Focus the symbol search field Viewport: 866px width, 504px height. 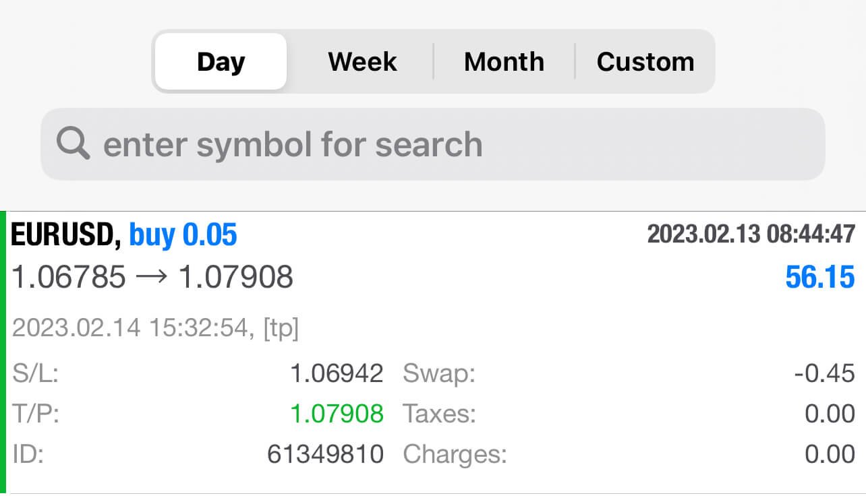pos(433,144)
